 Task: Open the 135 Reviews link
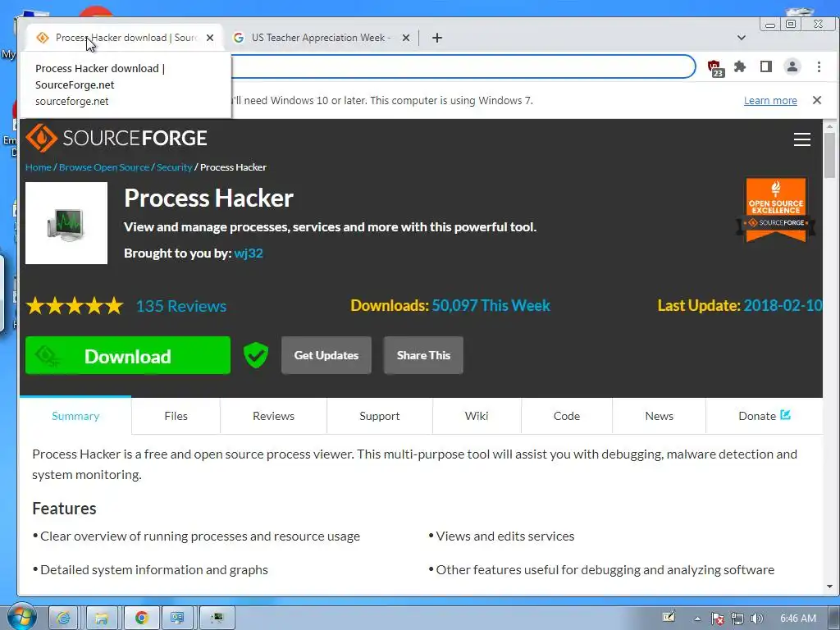[x=181, y=306]
